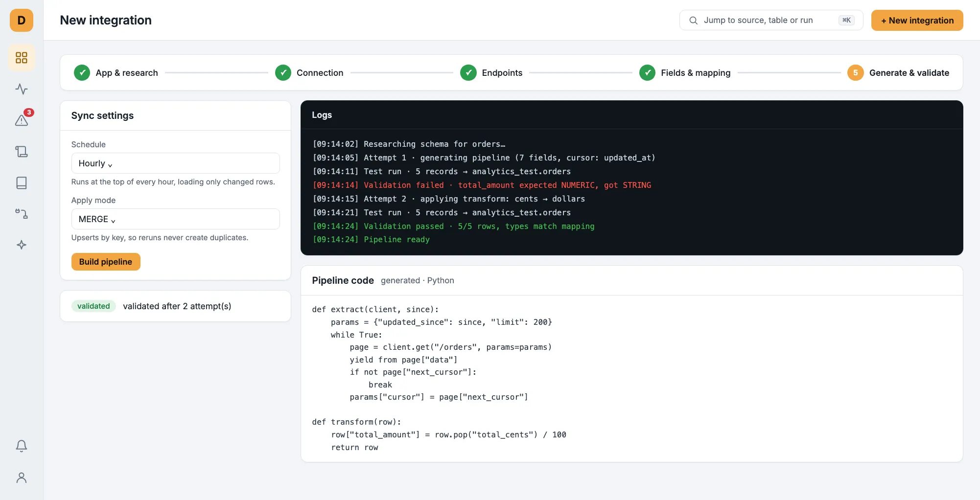
Task: Open notifications bell icon
Action: tap(22, 446)
